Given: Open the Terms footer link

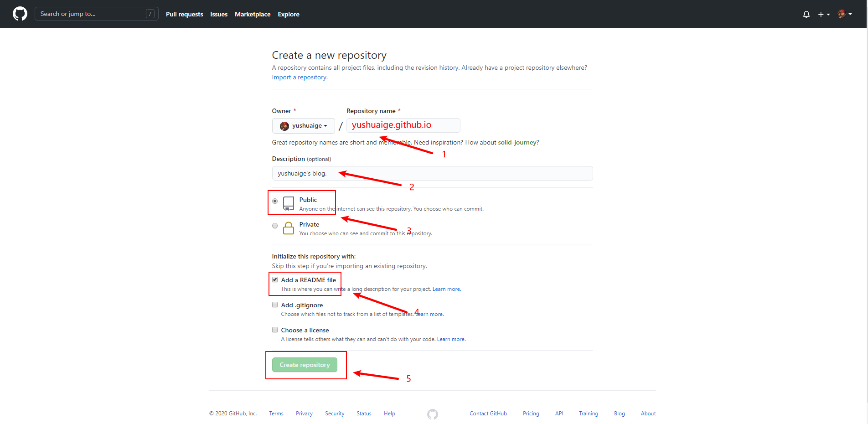Looking at the screenshot, I should pos(276,414).
